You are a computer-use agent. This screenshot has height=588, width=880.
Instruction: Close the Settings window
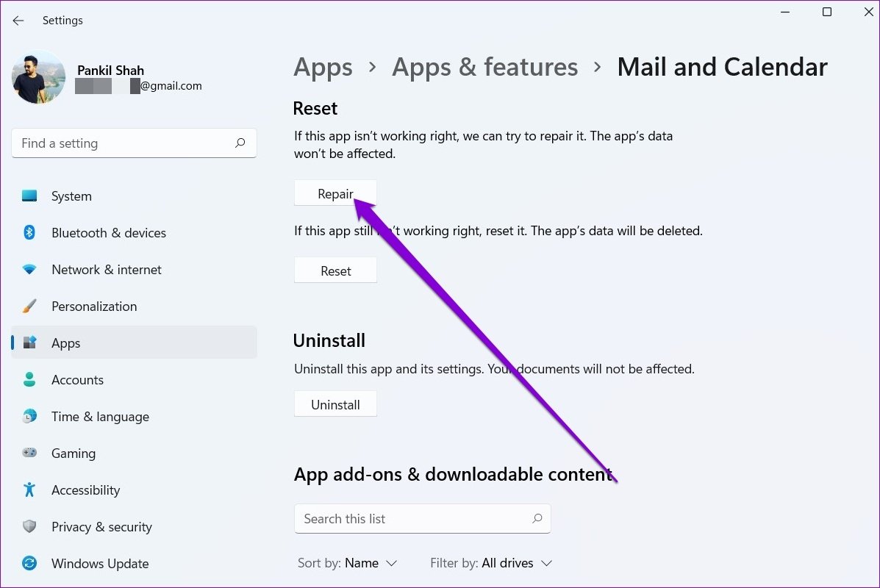[x=868, y=12]
